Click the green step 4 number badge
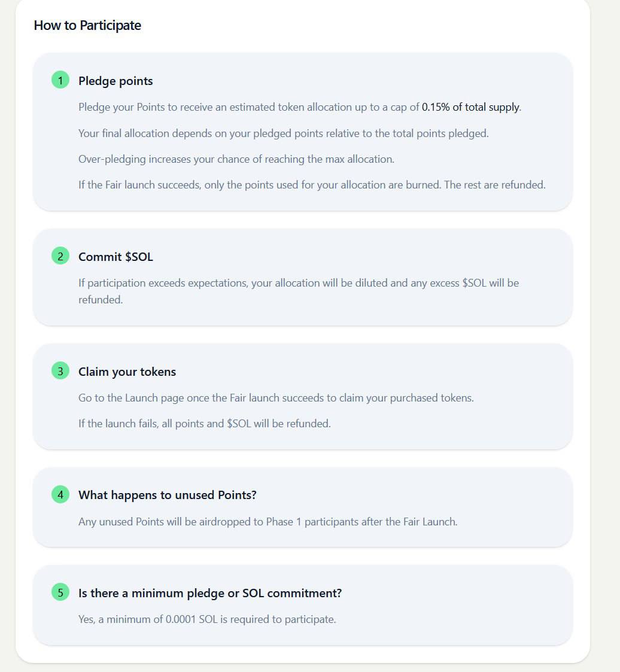 pyautogui.click(x=60, y=494)
